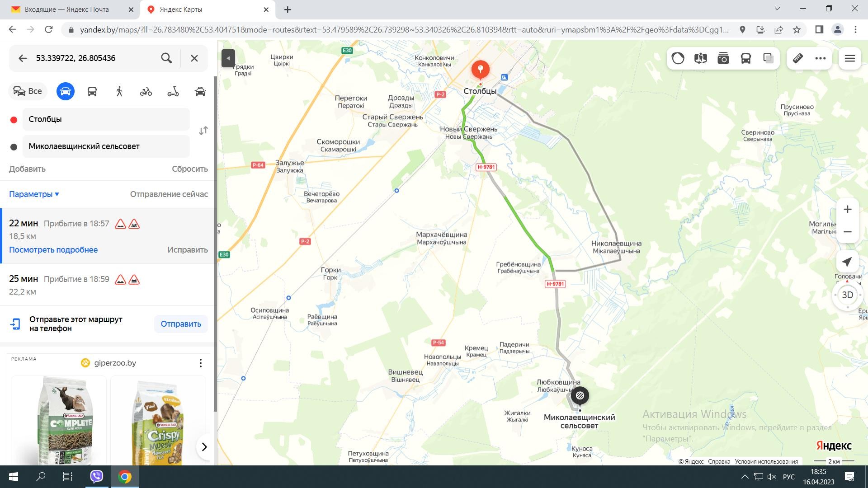The image size is (868, 488).
Task: Toggle the public transport layer on the map
Action: click(x=746, y=58)
